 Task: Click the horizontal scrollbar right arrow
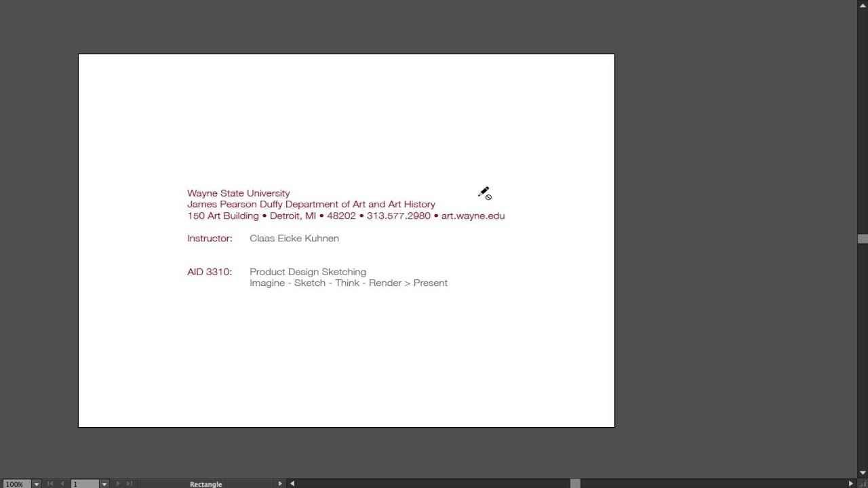pyautogui.click(x=851, y=483)
